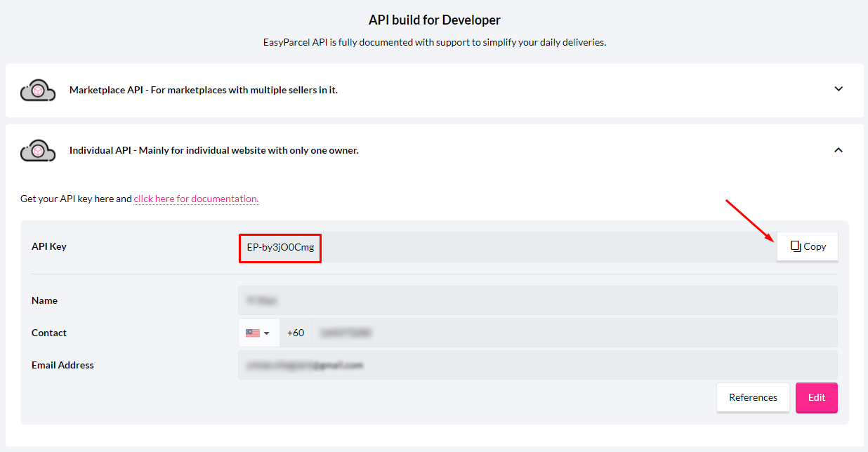Click the Email Address label
This screenshot has width=868, height=452.
[63, 365]
